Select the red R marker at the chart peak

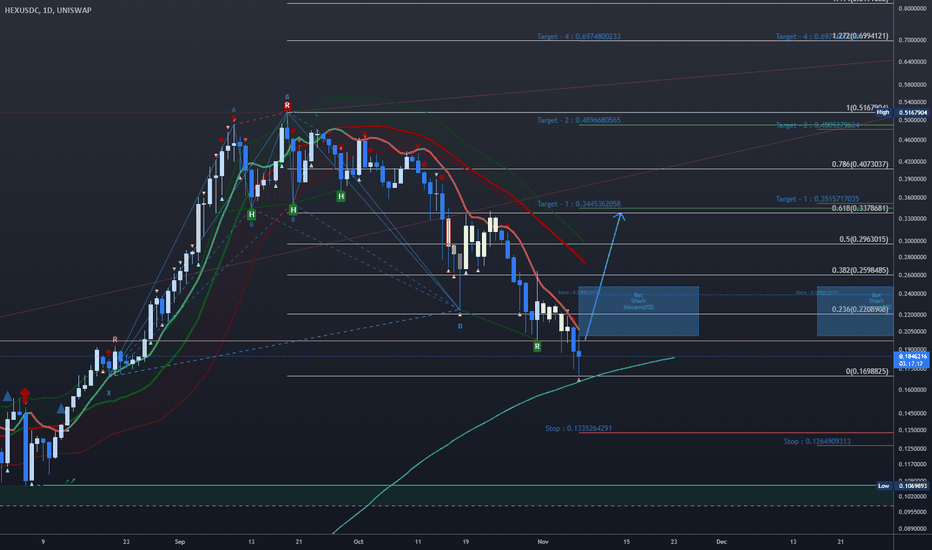pos(287,105)
